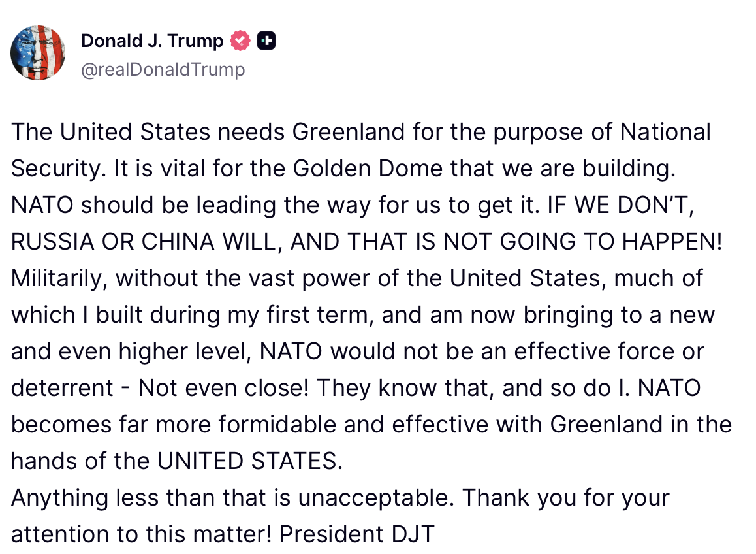Click the black plus badge icon

[x=266, y=41]
